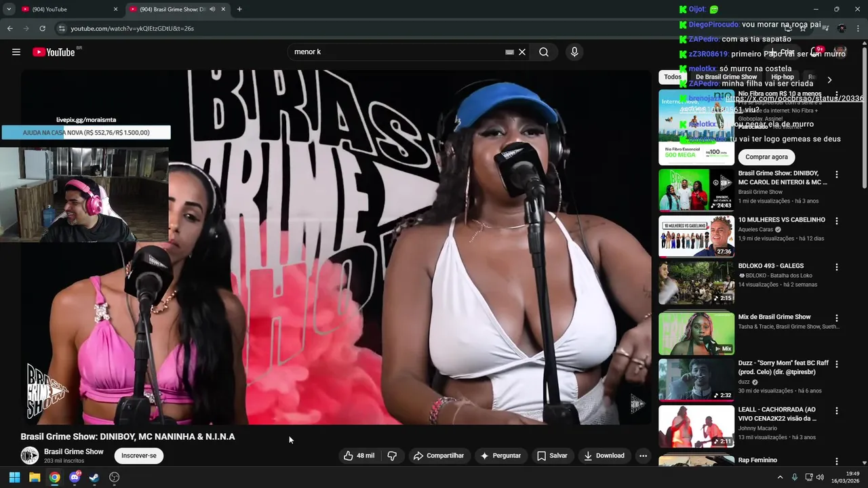Open options for 10 MULHERES VS CABELINHO

pos(836,221)
